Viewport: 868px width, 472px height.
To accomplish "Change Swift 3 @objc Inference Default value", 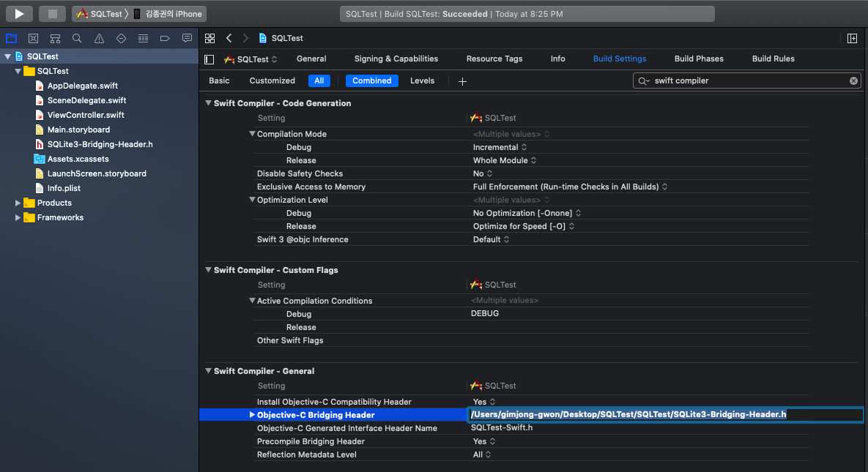I will 491,239.
